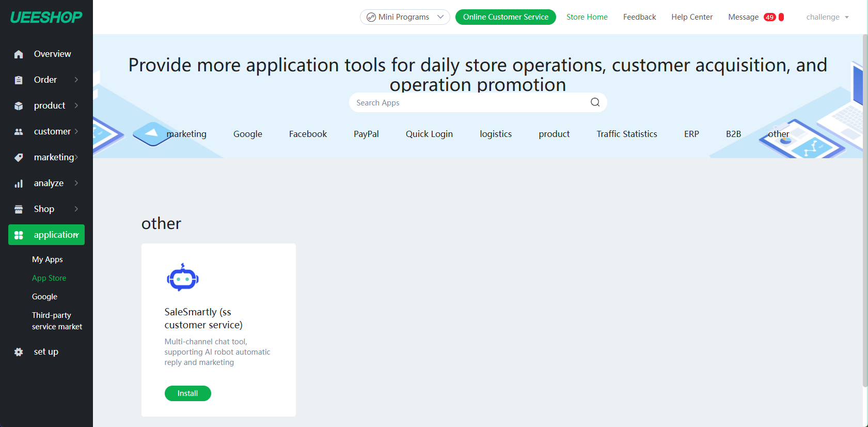Expand the Order submenu chevron
Screen dimensions: 868x427
point(76,80)
